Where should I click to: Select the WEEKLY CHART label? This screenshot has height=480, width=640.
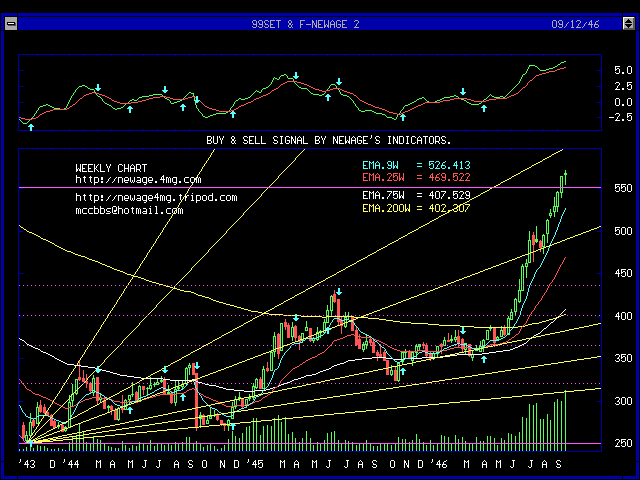click(111, 168)
